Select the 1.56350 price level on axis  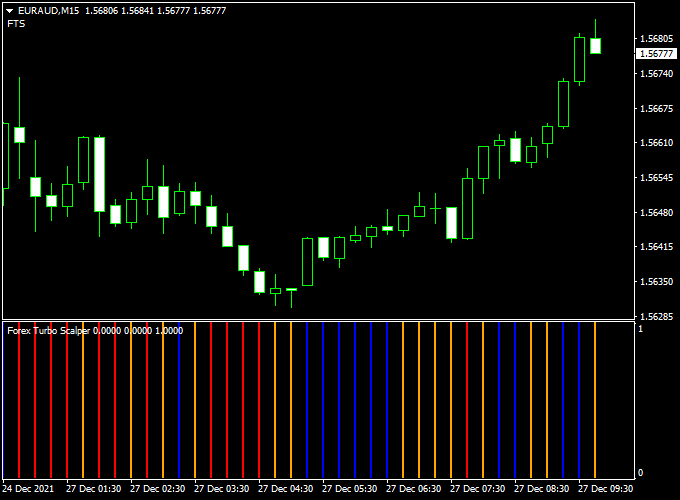[656, 282]
